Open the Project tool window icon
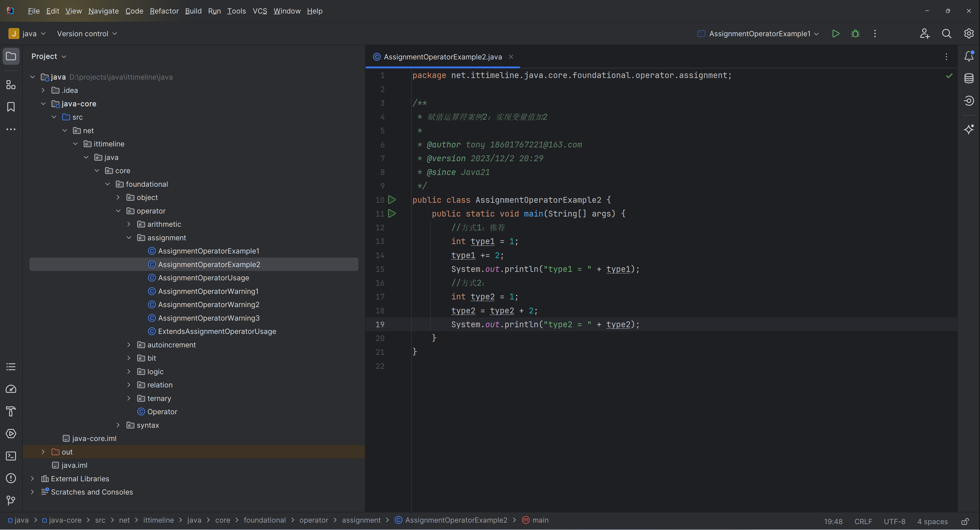 (11, 56)
